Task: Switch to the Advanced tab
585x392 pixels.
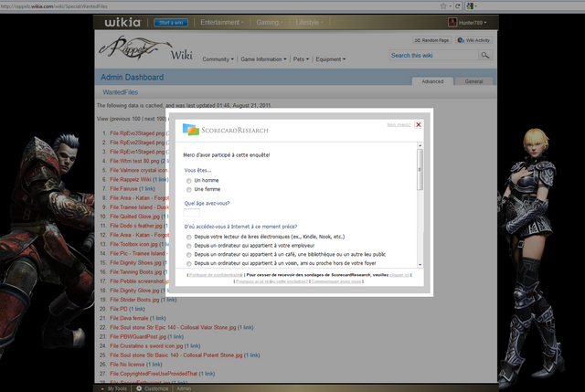Action: [x=432, y=81]
